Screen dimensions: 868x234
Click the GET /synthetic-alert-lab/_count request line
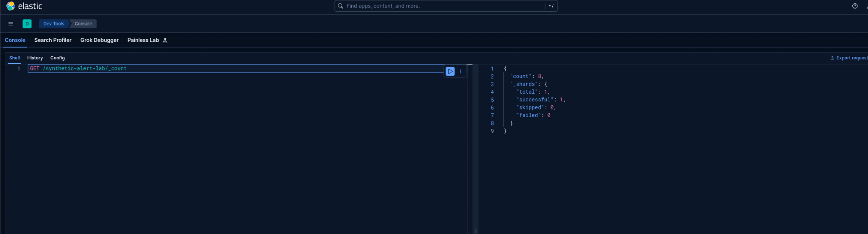(x=78, y=68)
